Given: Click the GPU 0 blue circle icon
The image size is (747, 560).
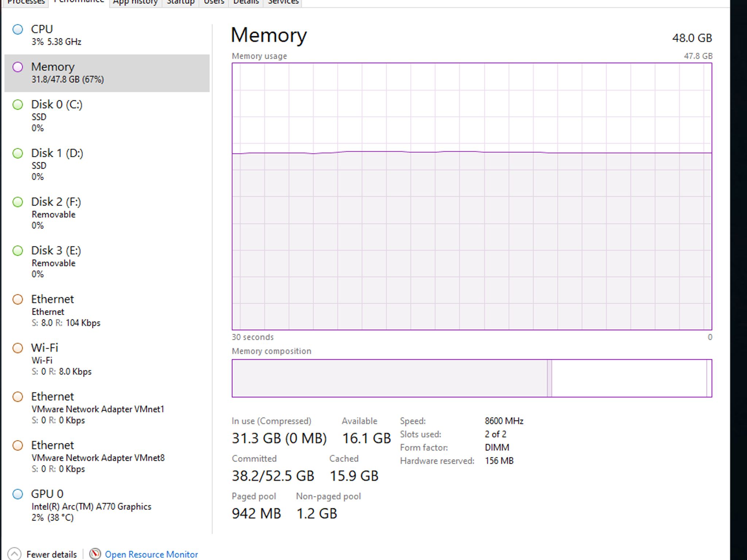Looking at the screenshot, I should coord(18,494).
